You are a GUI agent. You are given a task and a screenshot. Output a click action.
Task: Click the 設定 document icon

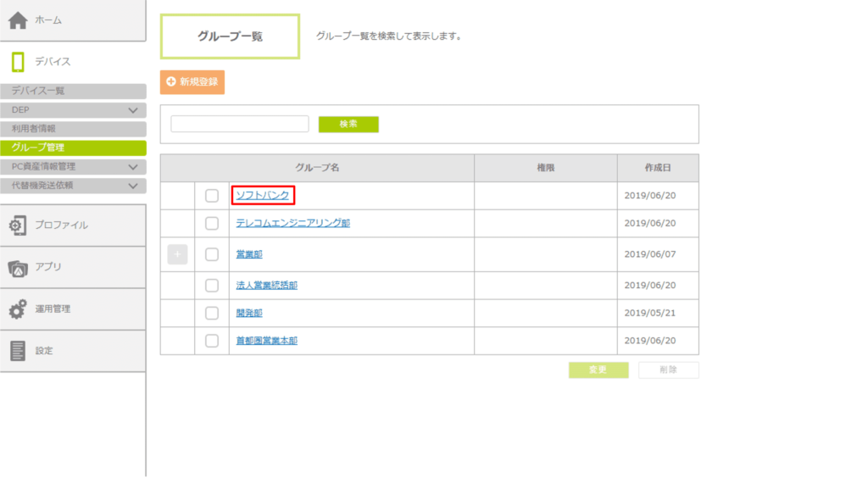coord(18,351)
